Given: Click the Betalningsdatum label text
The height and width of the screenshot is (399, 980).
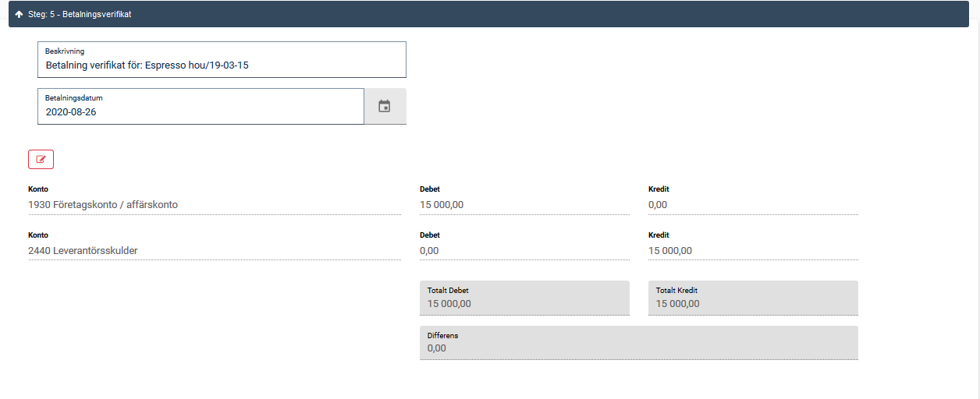Looking at the screenshot, I should click(74, 98).
